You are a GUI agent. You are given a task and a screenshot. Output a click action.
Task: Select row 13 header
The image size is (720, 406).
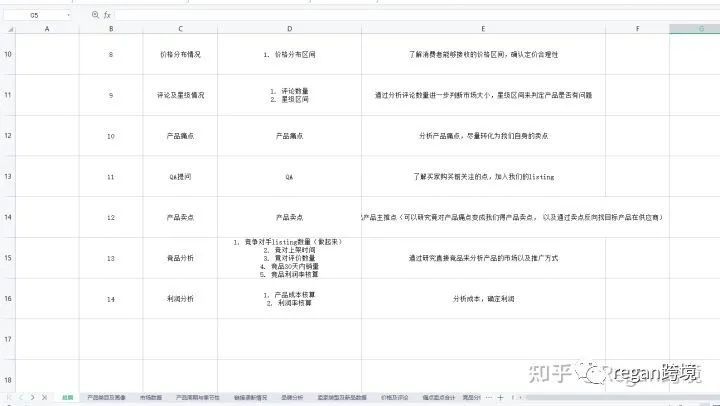coord(8,176)
